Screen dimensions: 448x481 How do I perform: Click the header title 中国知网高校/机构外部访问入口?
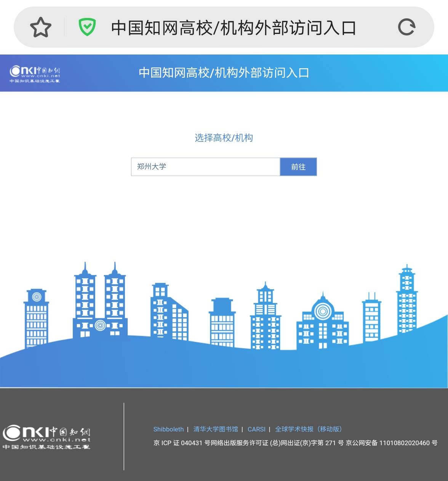click(x=224, y=72)
